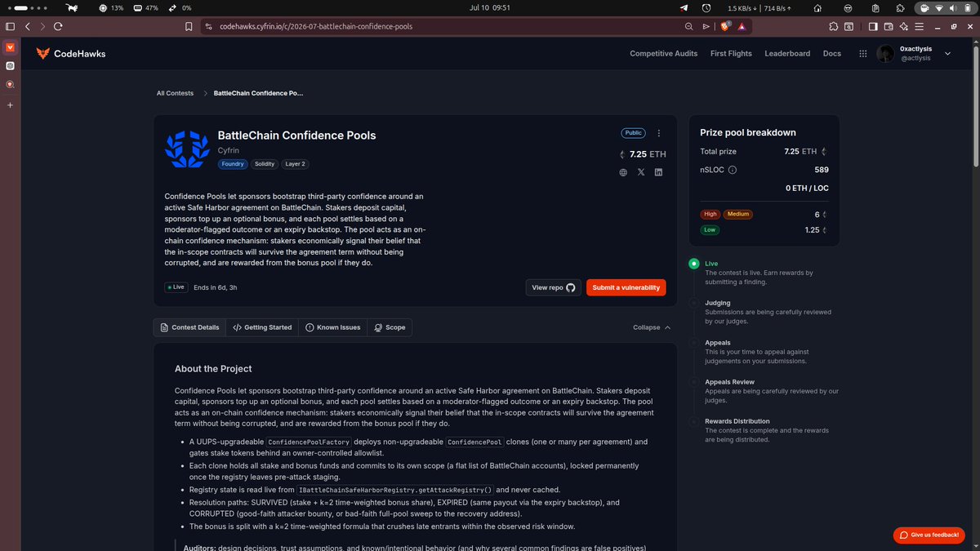Open the Telegram tray icon

684,7
